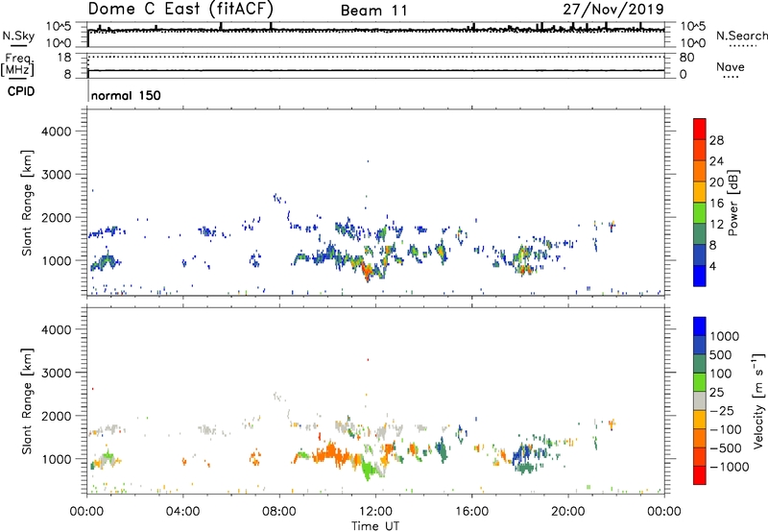The width and height of the screenshot is (768, 532).
Task: Click the "-25" label on Velocity color bar
Action: [x=722, y=411]
